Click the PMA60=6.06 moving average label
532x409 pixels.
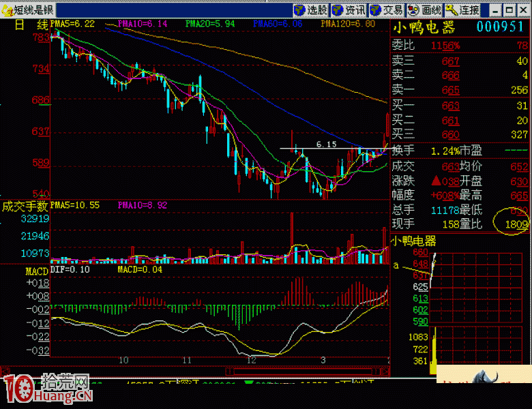(x=278, y=24)
